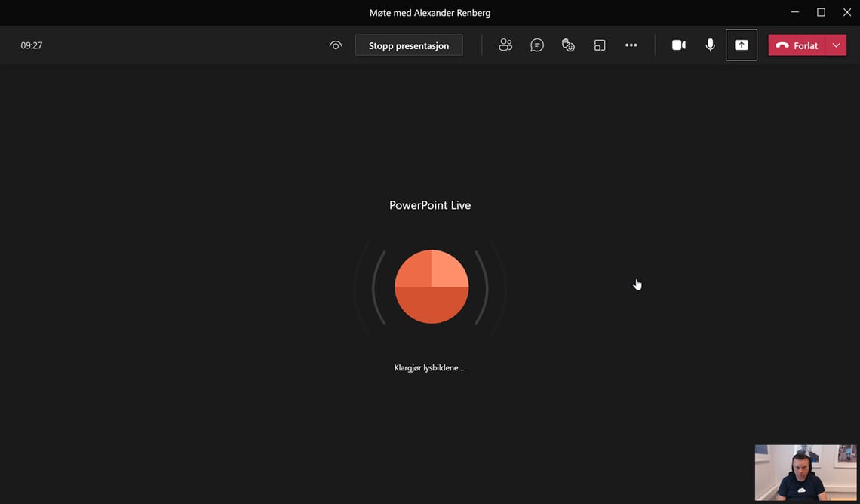Click the camera icon in the toolbar

tap(678, 45)
